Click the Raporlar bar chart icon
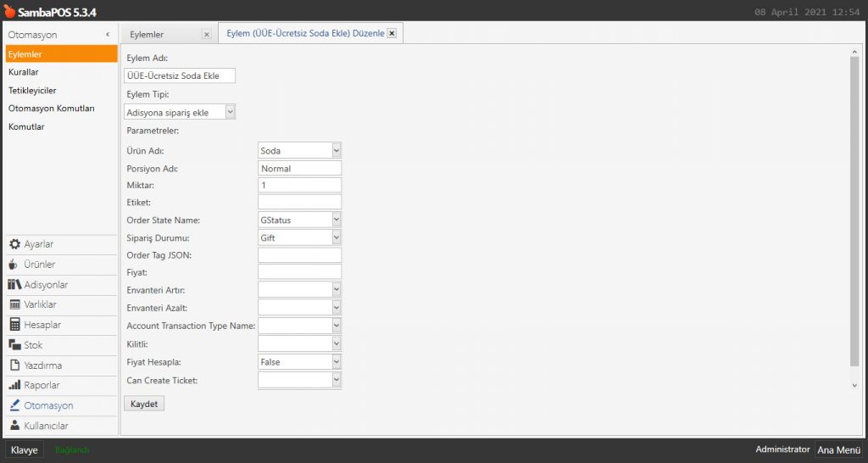 pos(14,386)
